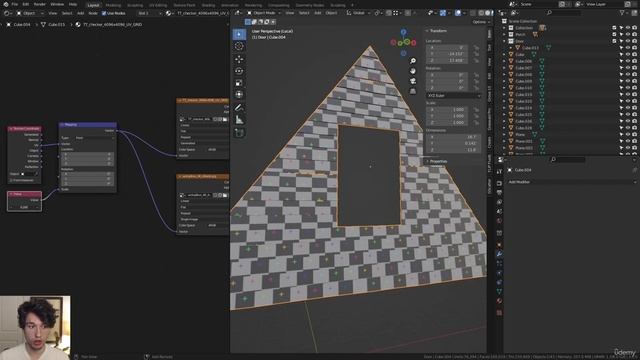Viewport: 640px width, 360px height.
Task: Select the Rotate tool in viewport toolbar
Action: 239,71
